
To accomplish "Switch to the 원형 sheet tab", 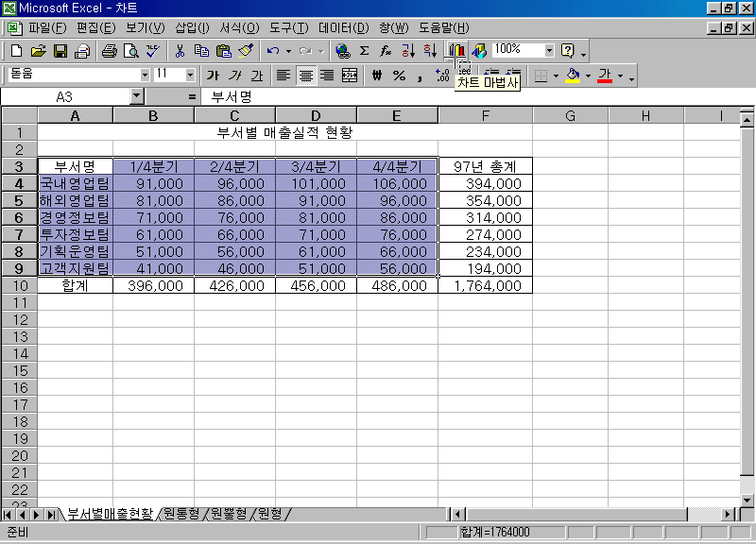I will pos(270,514).
